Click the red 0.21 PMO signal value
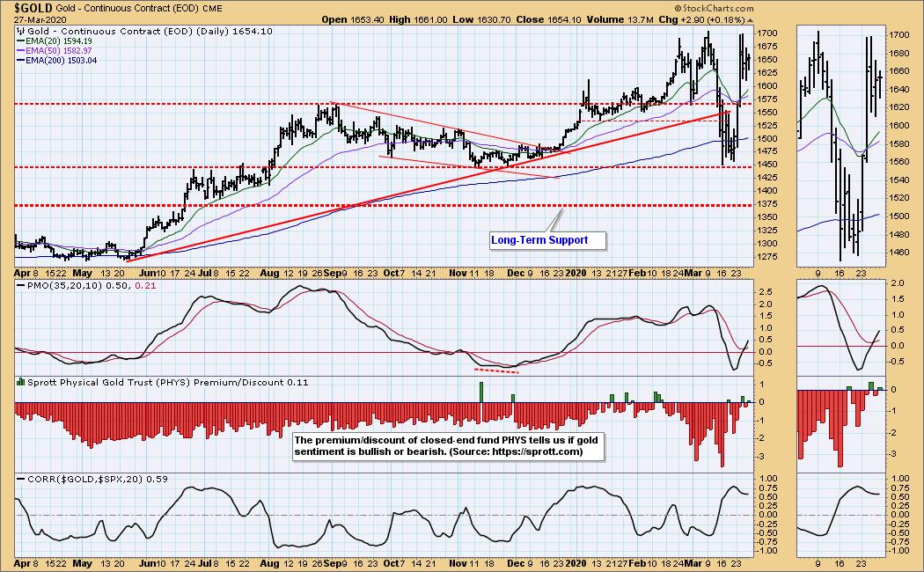The image size is (924, 572). [x=145, y=286]
